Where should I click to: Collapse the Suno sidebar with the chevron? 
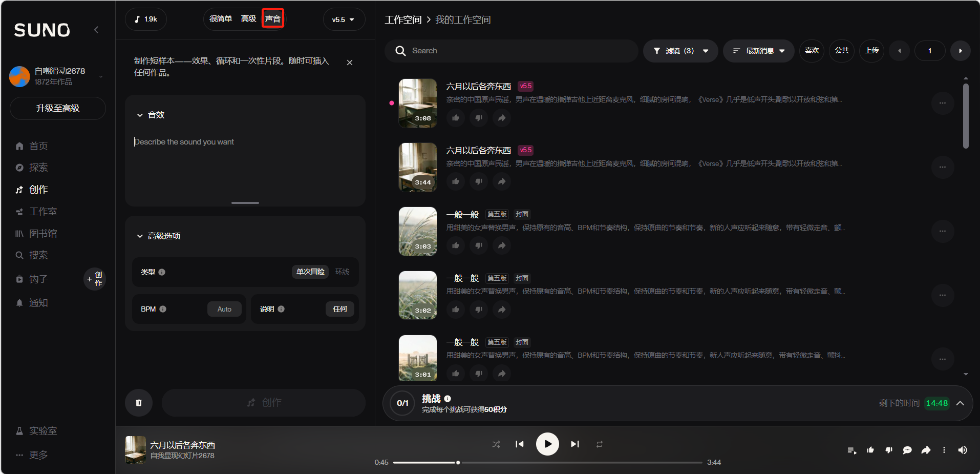tap(96, 30)
